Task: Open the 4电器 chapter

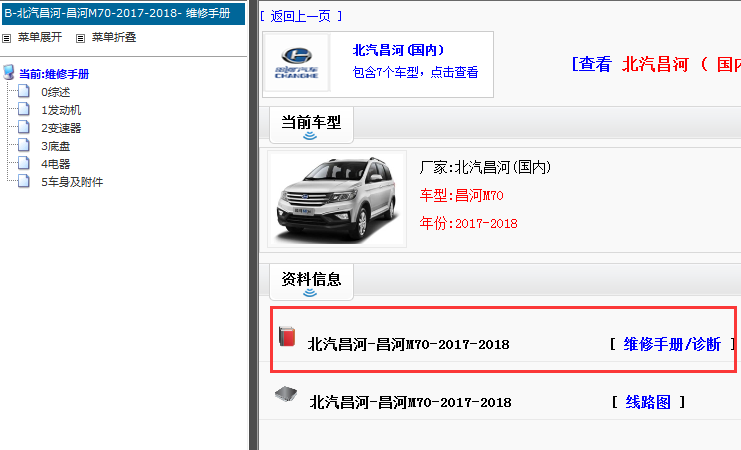Action: click(x=56, y=164)
